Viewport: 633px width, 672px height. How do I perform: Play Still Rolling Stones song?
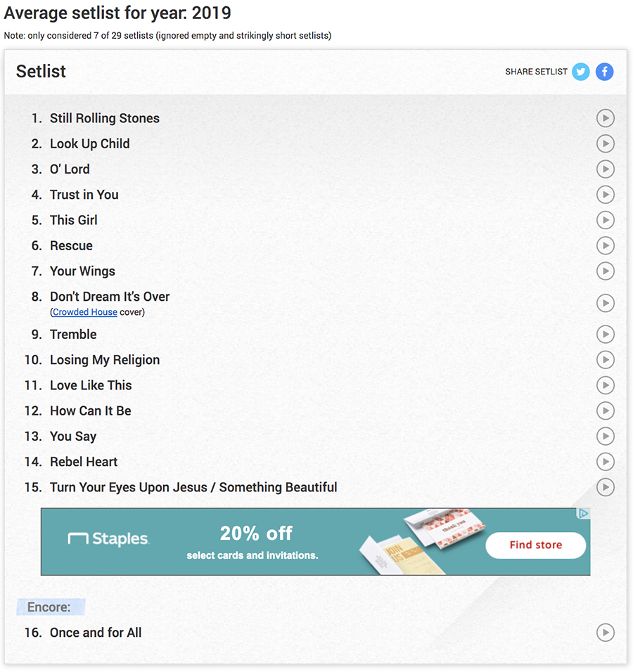click(x=605, y=118)
